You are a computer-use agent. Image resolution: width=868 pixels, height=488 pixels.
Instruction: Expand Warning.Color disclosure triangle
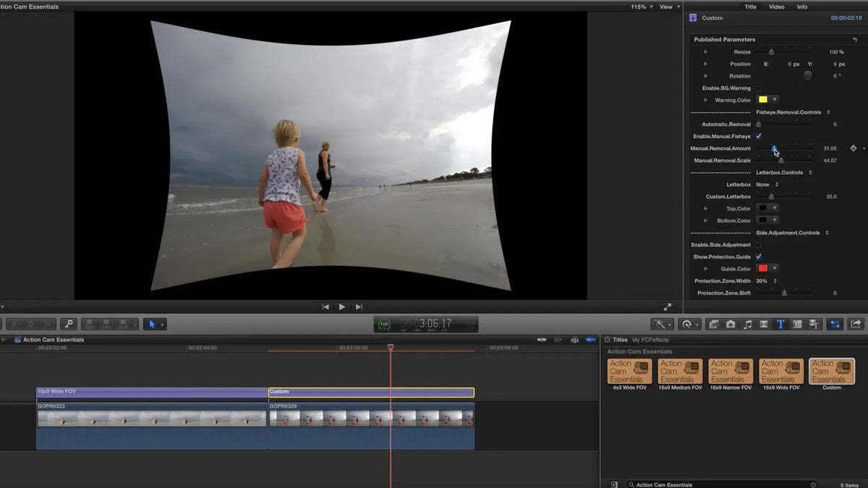706,100
